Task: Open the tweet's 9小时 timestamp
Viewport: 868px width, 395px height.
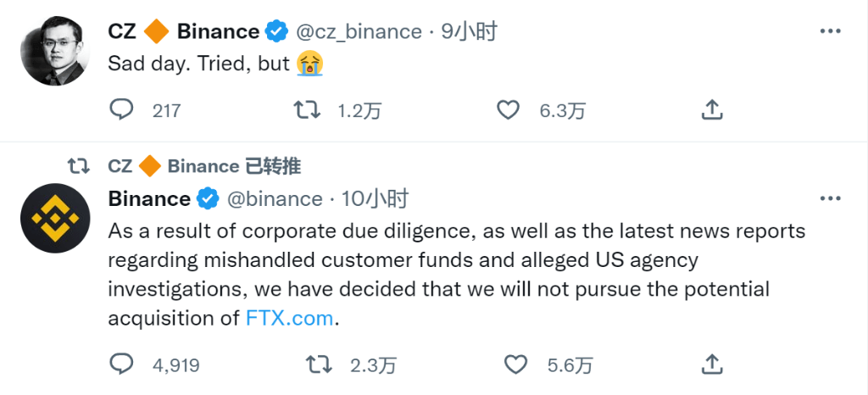Action: [470, 31]
